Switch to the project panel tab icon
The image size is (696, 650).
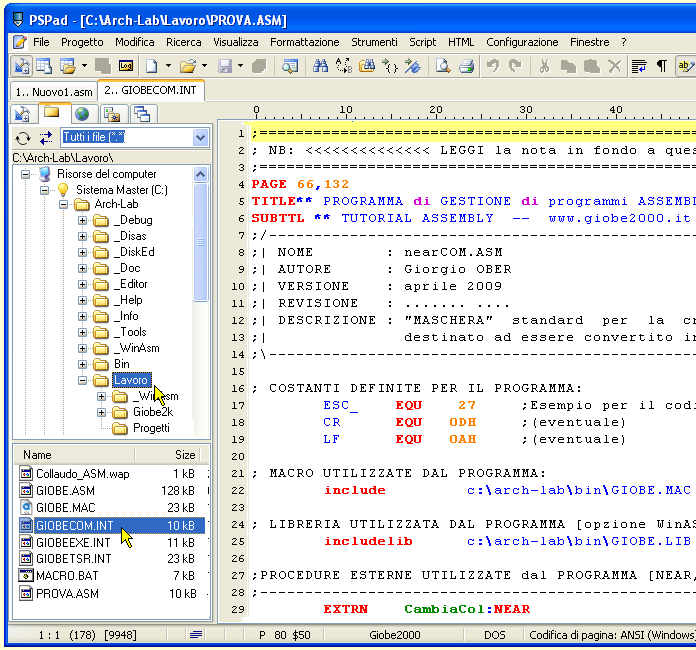pos(22,115)
